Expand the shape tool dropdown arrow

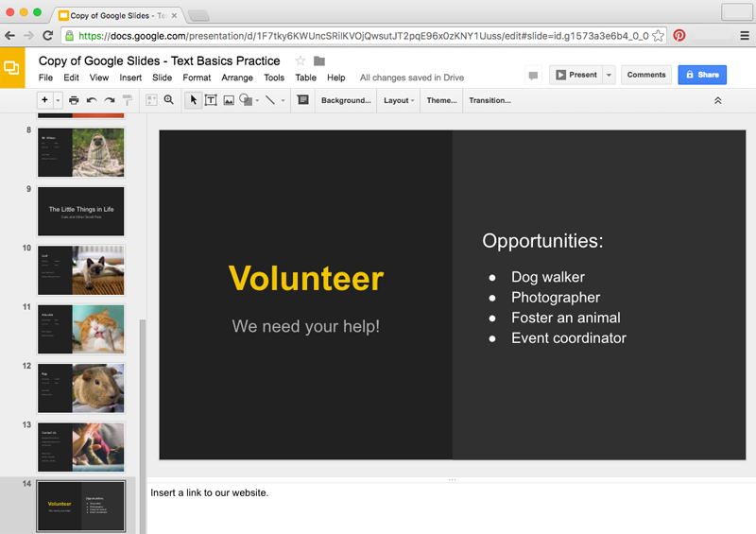click(x=257, y=101)
